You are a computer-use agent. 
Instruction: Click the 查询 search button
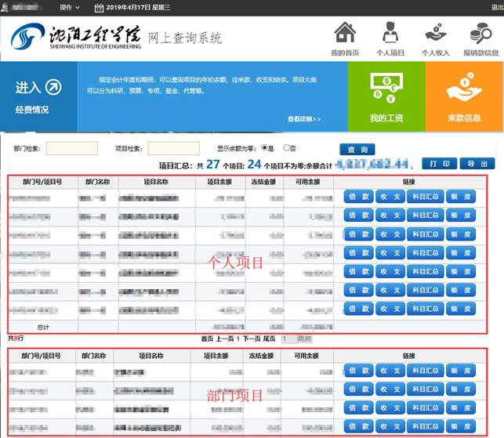(x=357, y=150)
